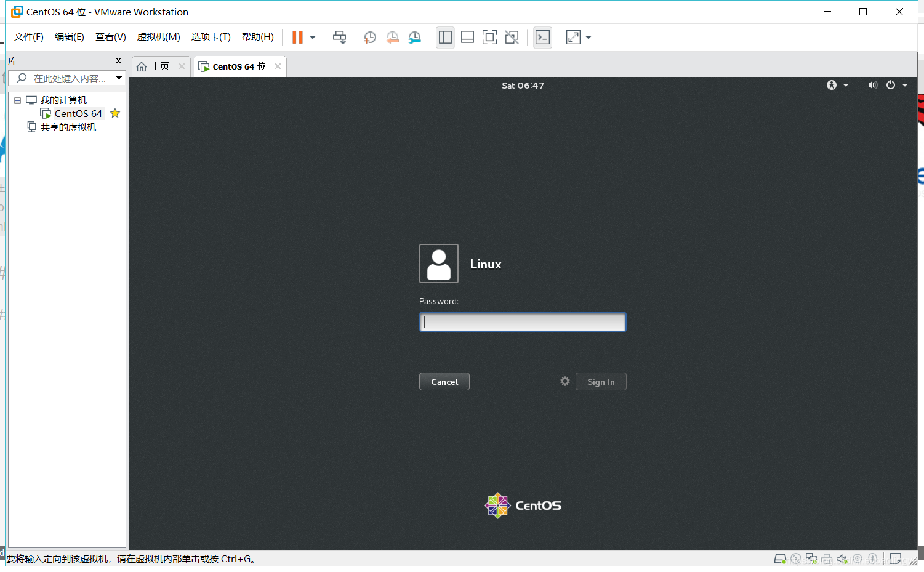Focus the Password input field

tap(523, 322)
